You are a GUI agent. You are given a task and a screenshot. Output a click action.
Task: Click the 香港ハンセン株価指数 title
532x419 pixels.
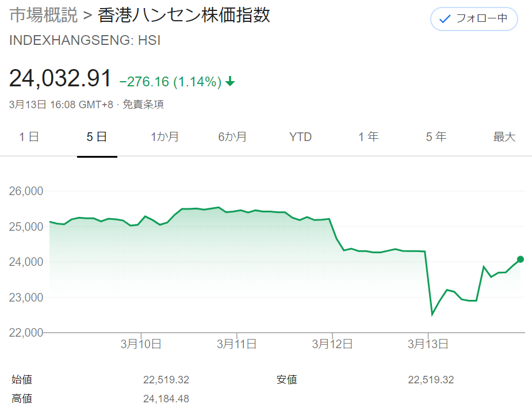[x=184, y=16]
